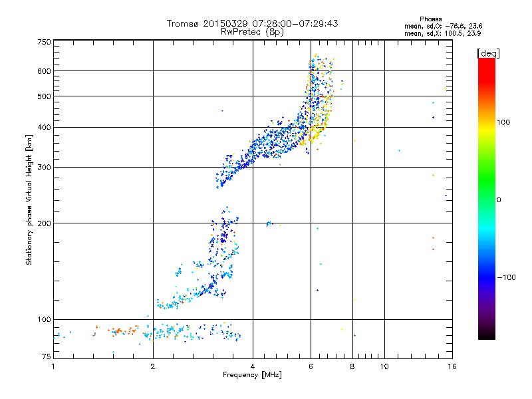The image size is (532, 399).
Task: Click the black bottom of the colorbar
Action: click(x=487, y=334)
